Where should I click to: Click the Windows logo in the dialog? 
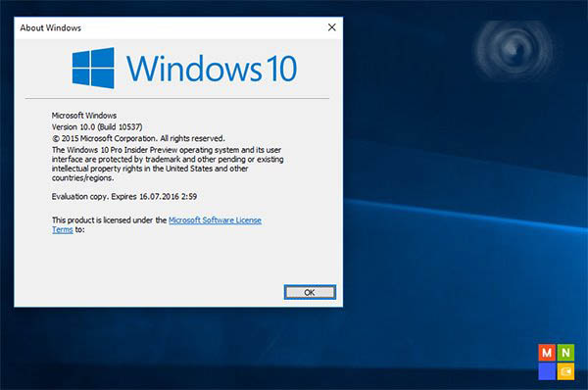coord(93,68)
